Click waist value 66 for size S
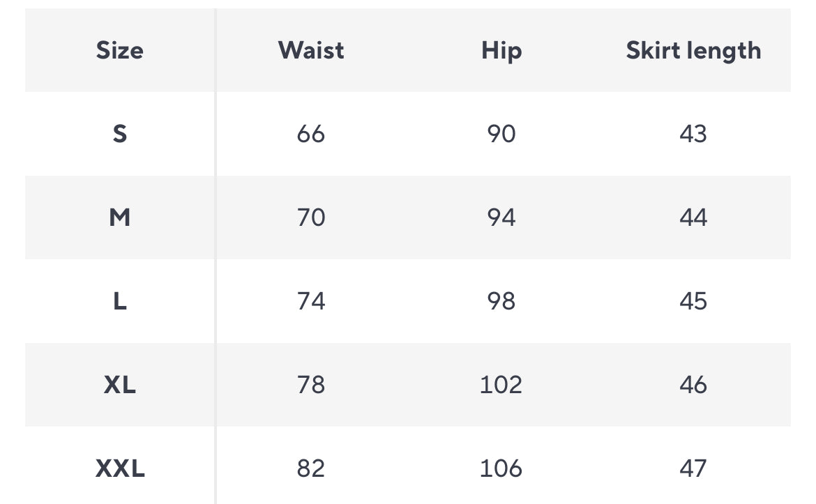This screenshot has width=816, height=504. point(311,134)
